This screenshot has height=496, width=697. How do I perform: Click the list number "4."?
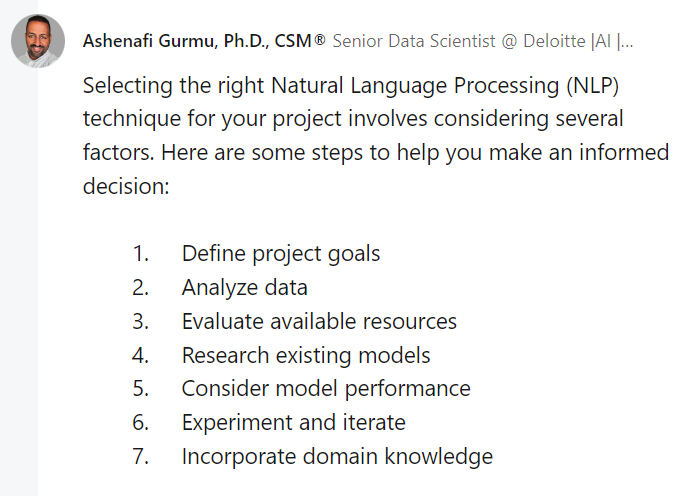140,355
